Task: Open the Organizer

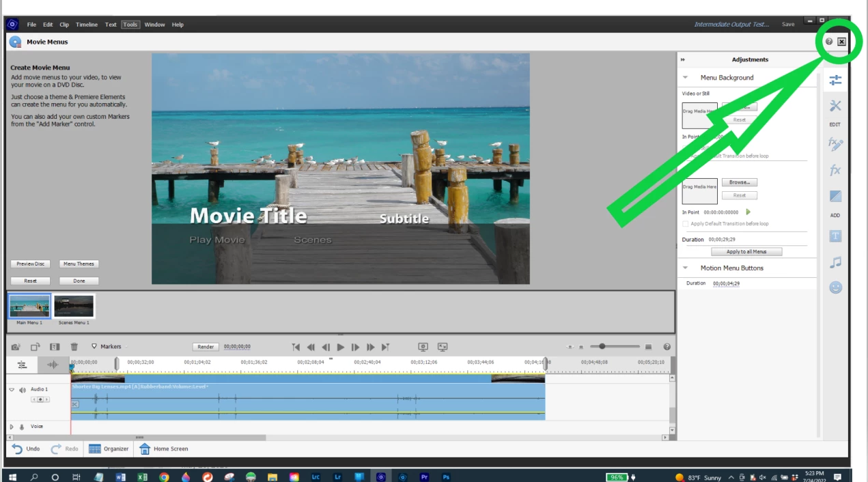Action: pyautogui.click(x=109, y=449)
